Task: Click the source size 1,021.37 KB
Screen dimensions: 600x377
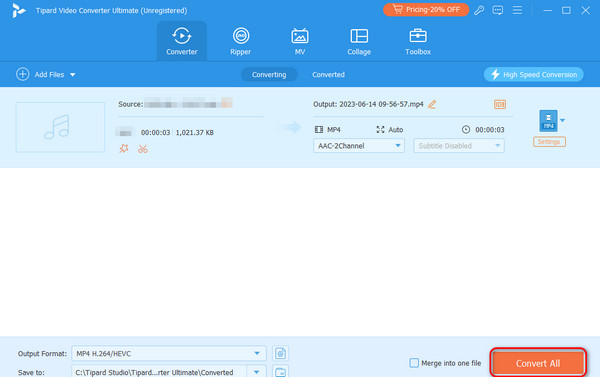Action: [x=194, y=132]
